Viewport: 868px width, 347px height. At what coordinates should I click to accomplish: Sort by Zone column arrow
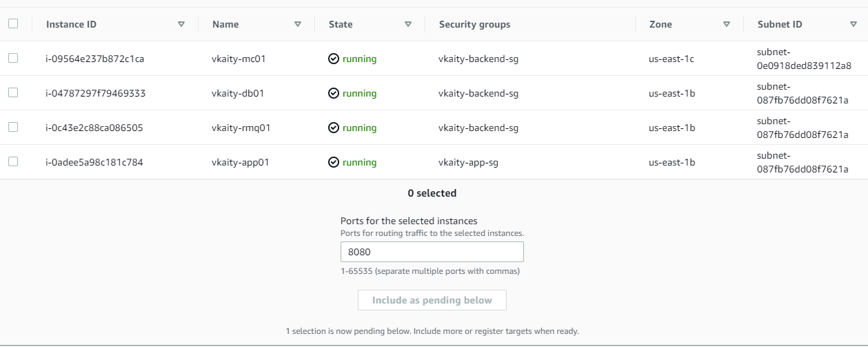727,24
